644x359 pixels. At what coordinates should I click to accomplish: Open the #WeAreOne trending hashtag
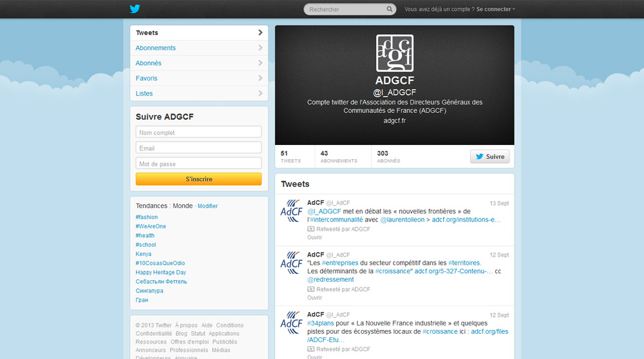151,226
